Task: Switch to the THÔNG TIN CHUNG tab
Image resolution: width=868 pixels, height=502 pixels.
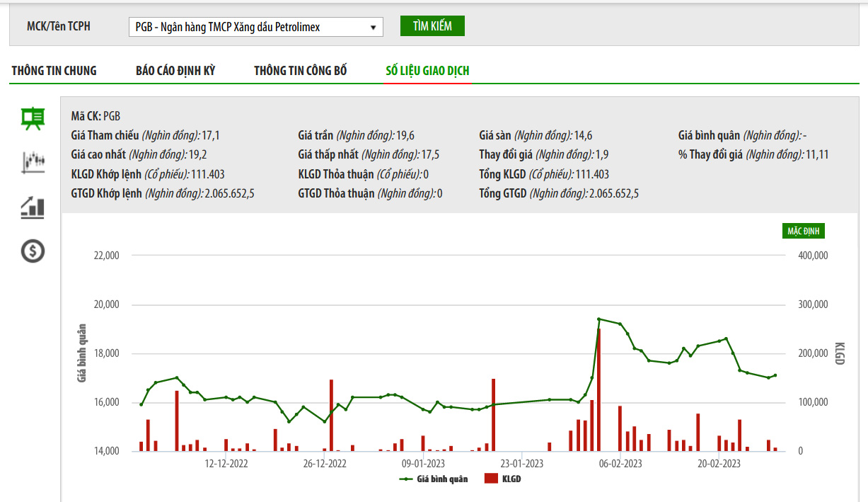Action: (54, 71)
